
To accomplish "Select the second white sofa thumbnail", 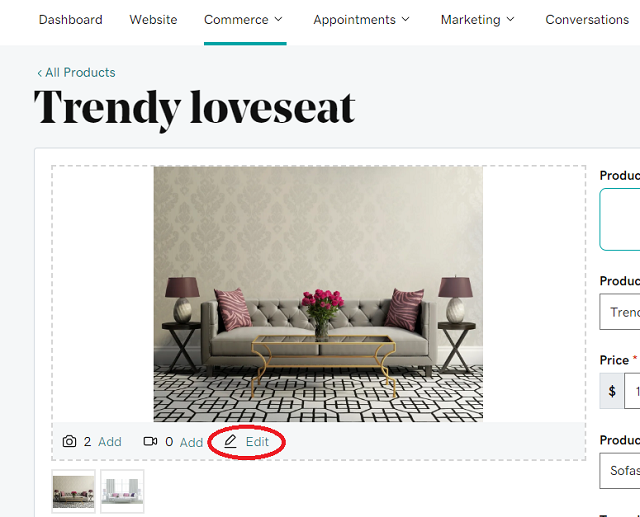I will [x=122, y=491].
